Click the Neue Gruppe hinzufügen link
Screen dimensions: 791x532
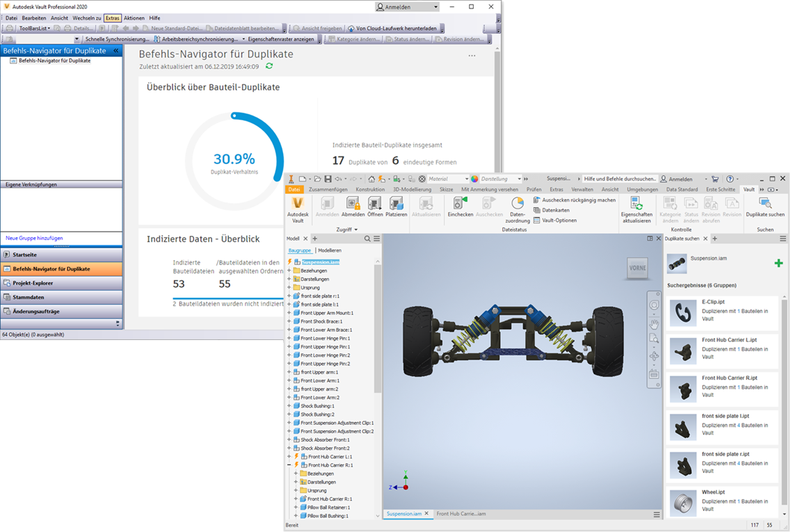tap(34, 238)
